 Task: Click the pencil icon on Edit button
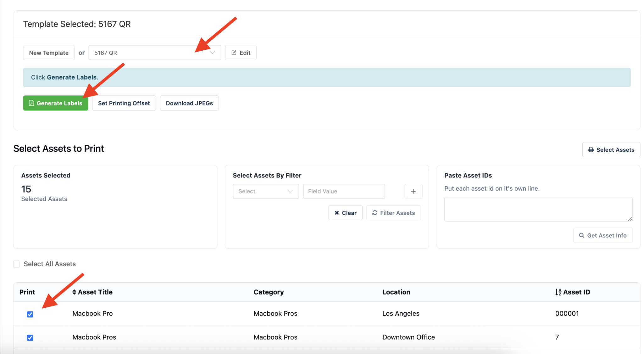coord(234,53)
